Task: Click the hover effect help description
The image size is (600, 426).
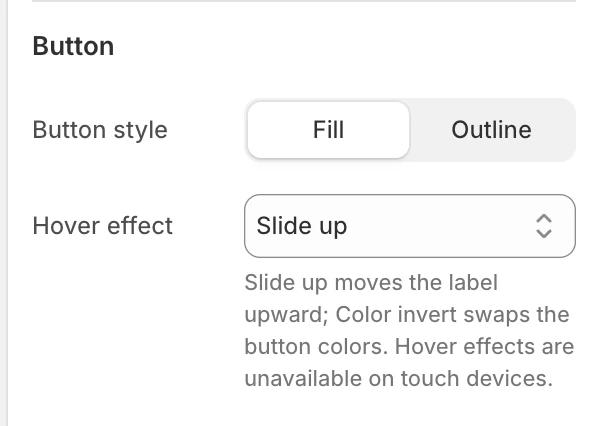Action: 409,331
